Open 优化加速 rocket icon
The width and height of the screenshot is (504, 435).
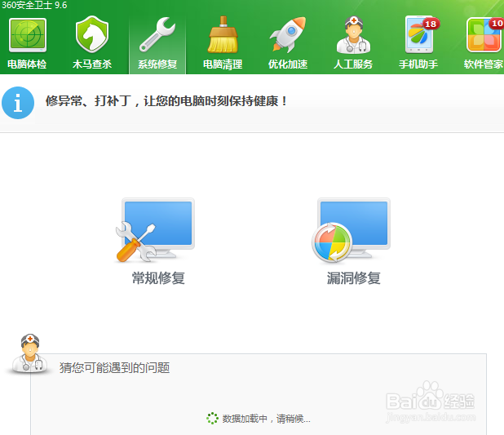pos(288,34)
